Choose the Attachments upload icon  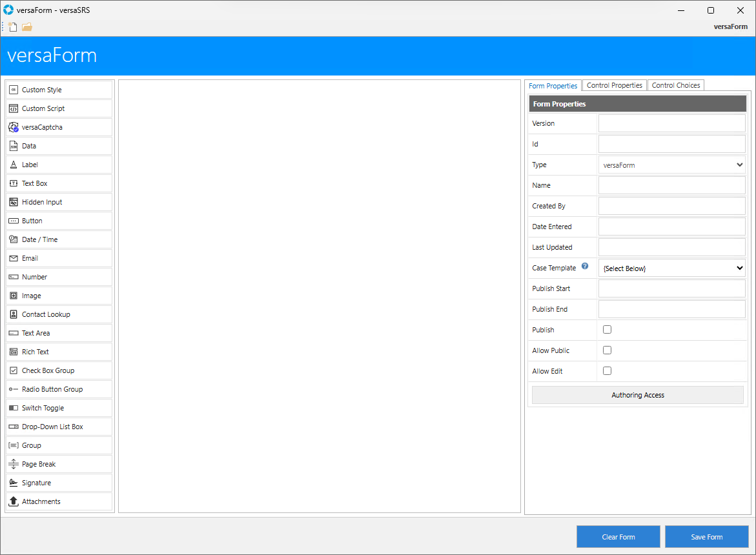[x=14, y=501]
